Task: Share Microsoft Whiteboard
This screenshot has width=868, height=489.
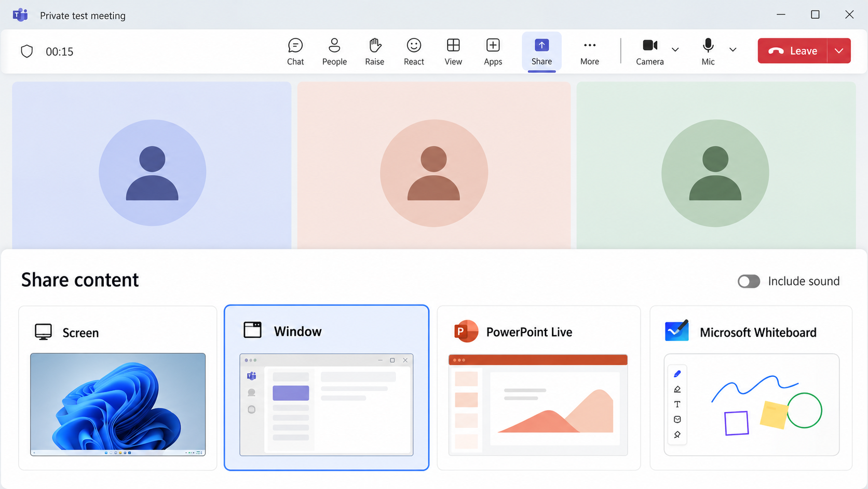Action: point(751,388)
